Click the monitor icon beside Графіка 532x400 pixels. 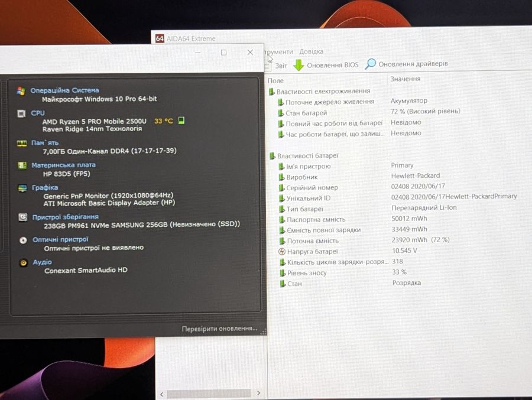pos(22,188)
